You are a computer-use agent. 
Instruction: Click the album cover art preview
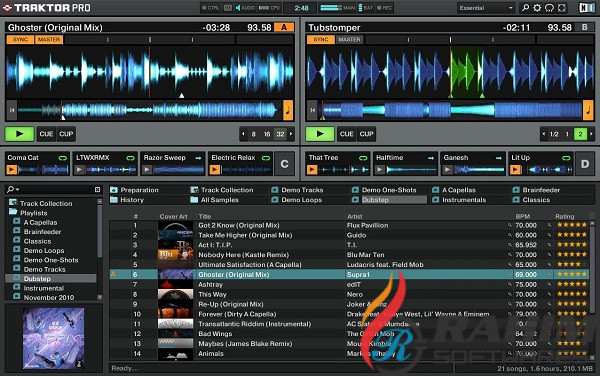pyautogui.click(x=54, y=338)
